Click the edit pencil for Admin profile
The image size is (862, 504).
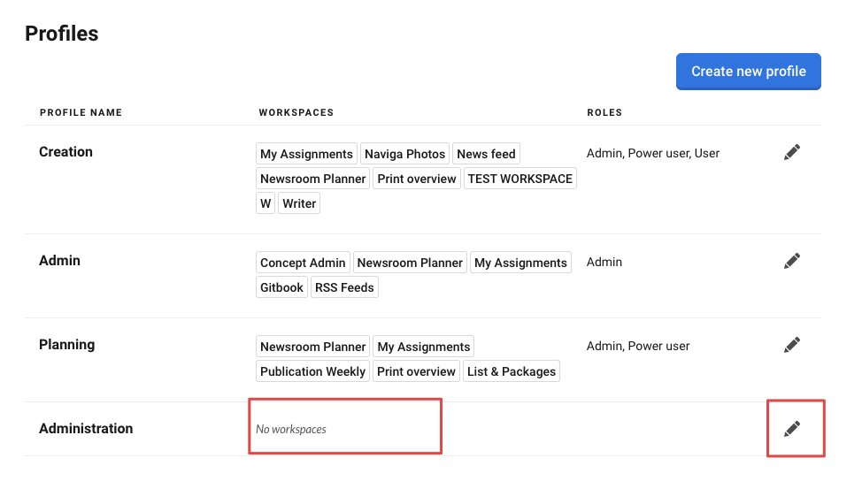791,261
